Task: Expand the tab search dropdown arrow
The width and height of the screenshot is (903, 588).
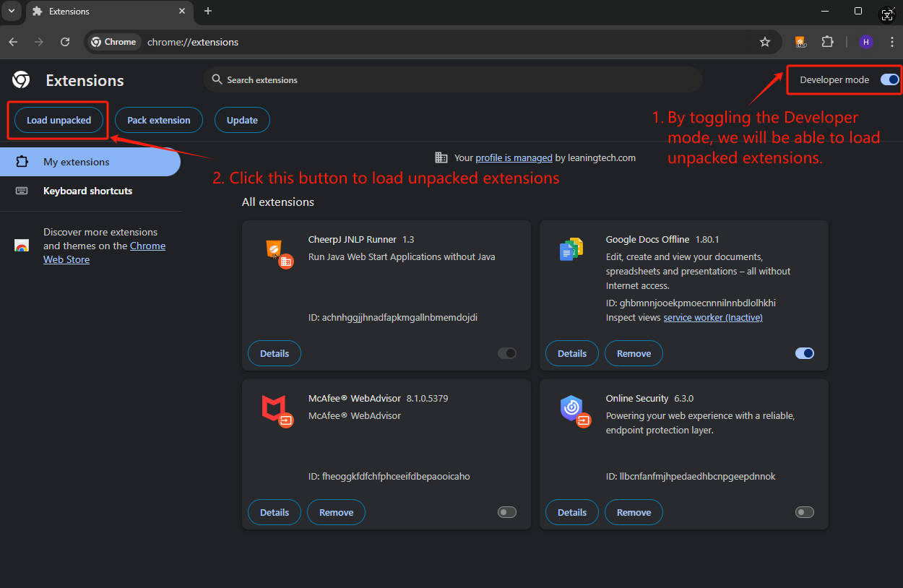Action: click(x=11, y=11)
